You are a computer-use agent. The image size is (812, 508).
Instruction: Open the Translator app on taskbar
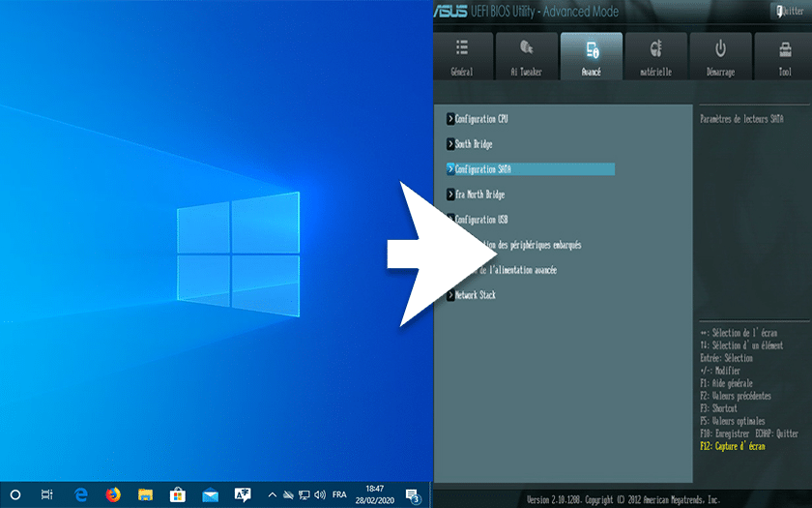pos(243,495)
